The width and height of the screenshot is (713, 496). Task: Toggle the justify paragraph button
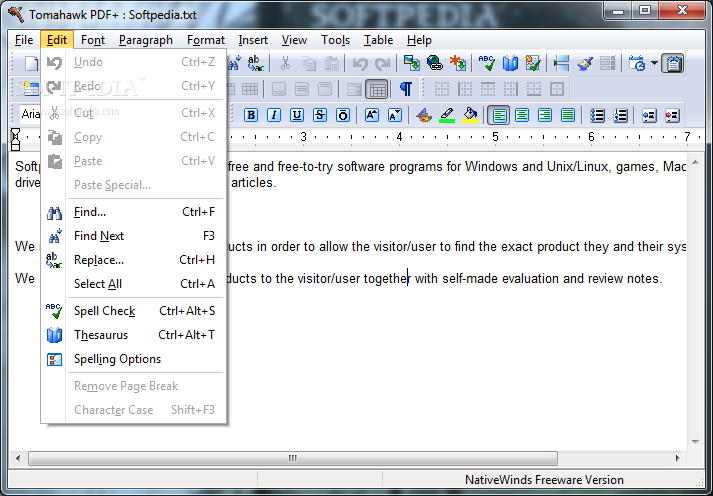click(x=568, y=115)
